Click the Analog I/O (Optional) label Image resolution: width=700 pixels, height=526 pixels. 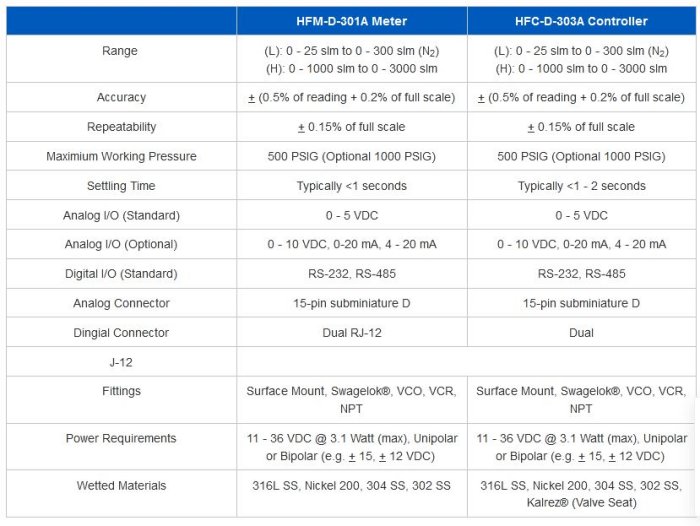pos(121,245)
